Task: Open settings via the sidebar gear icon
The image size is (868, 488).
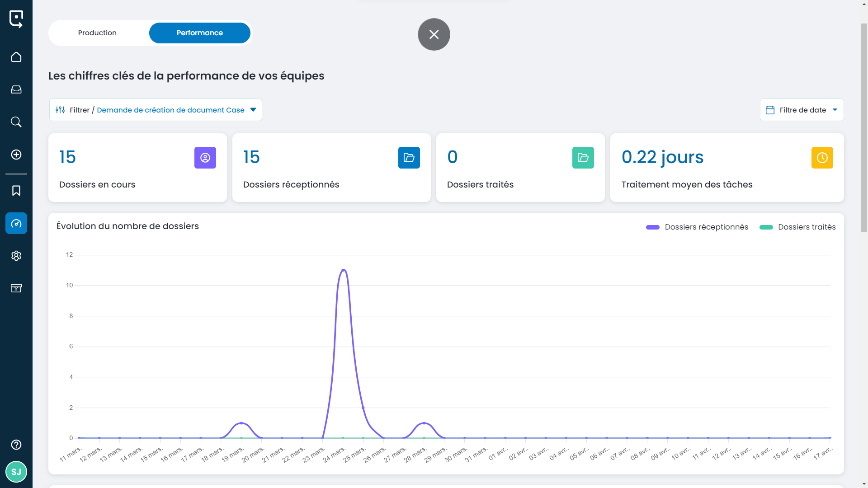Action: (16, 256)
